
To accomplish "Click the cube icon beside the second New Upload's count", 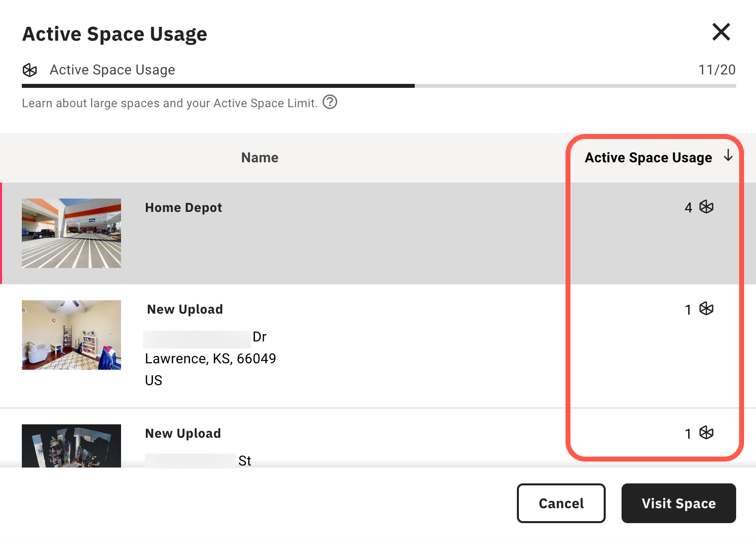I will 706,433.
